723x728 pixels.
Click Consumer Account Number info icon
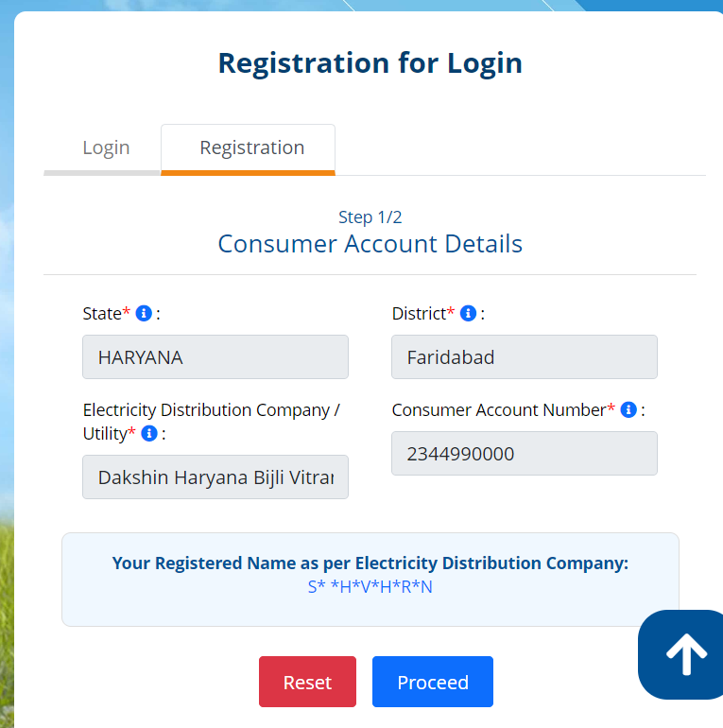[x=628, y=410]
